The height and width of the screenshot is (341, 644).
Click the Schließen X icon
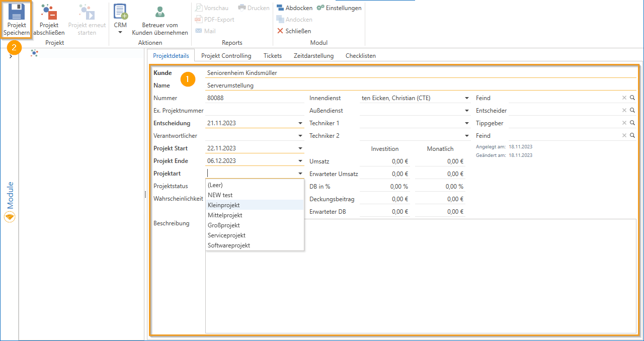pyautogui.click(x=280, y=31)
